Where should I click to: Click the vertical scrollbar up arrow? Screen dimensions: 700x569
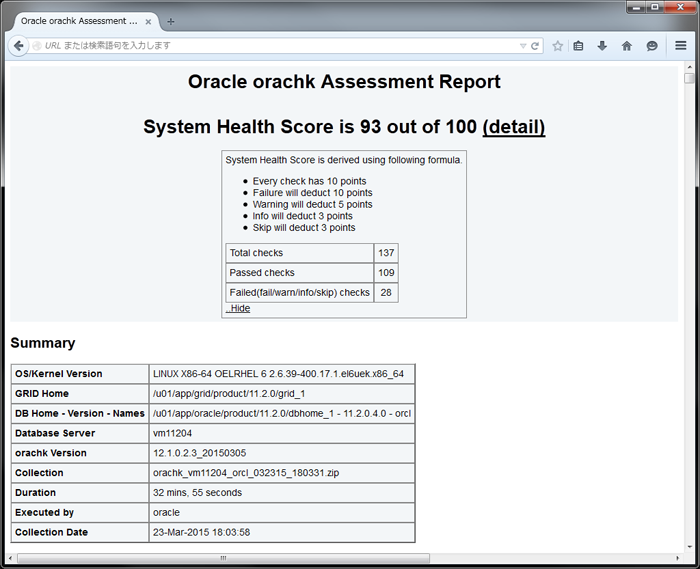689,67
